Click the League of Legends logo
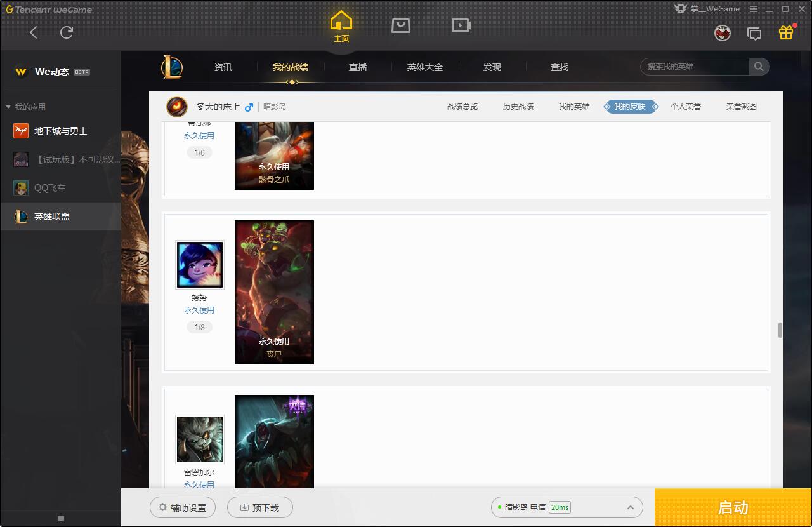The height and width of the screenshot is (527, 812). point(171,67)
